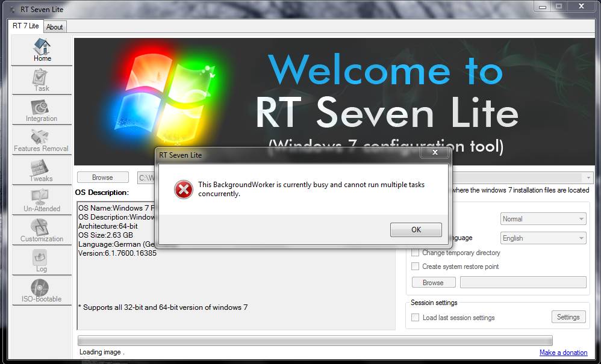
Task: Click the Browse button beside the installation path field
Action: pyautogui.click(x=103, y=177)
